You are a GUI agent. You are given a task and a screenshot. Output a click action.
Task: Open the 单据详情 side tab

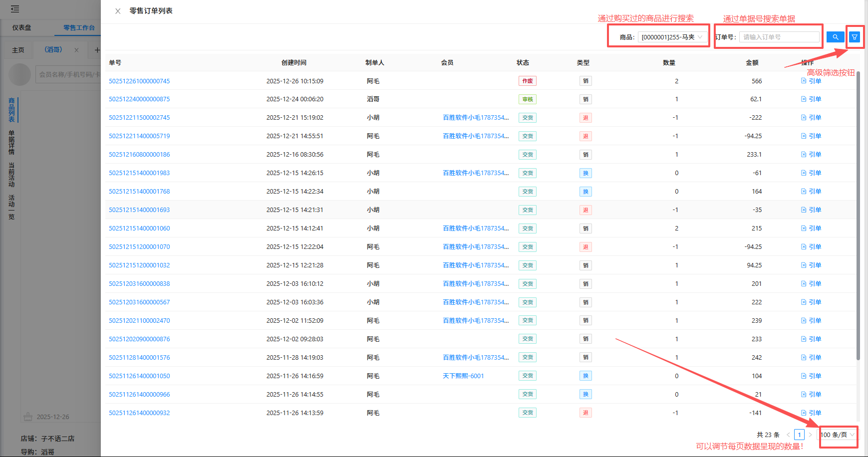[x=11, y=143]
